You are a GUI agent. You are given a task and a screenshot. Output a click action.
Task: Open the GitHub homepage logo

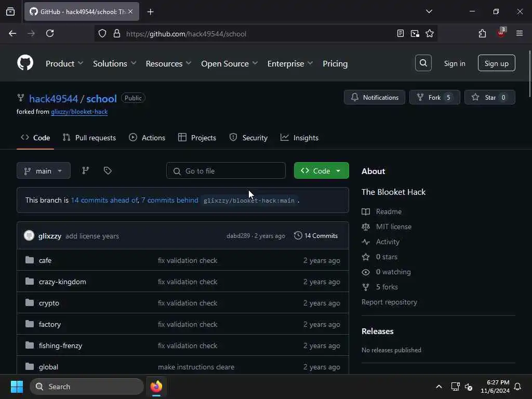pyautogui.click(x=25, y=63)
